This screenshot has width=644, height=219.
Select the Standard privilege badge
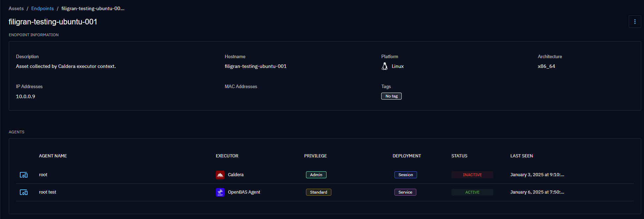point(319,192)
